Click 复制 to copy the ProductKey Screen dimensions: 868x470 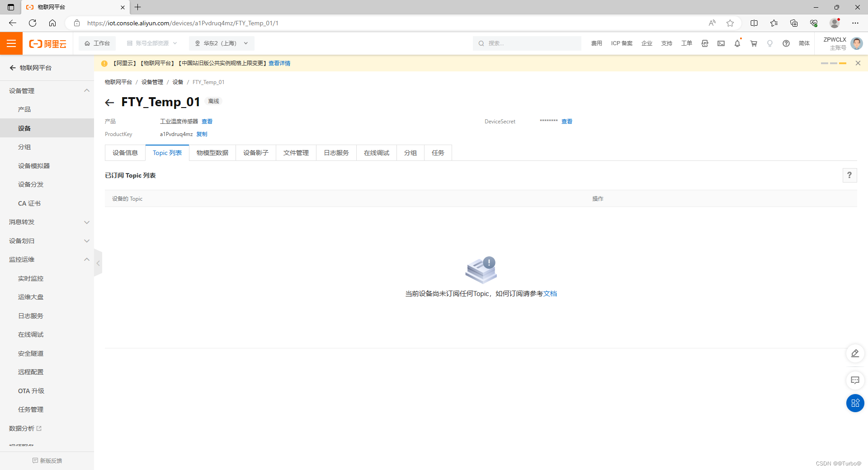202,134
